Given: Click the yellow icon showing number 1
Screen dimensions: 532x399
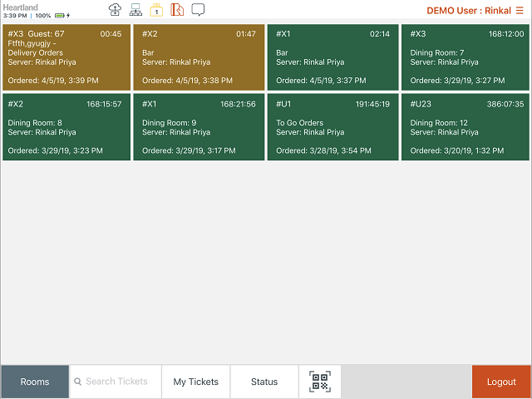Looking at the screenshot, I should point(155,10).
